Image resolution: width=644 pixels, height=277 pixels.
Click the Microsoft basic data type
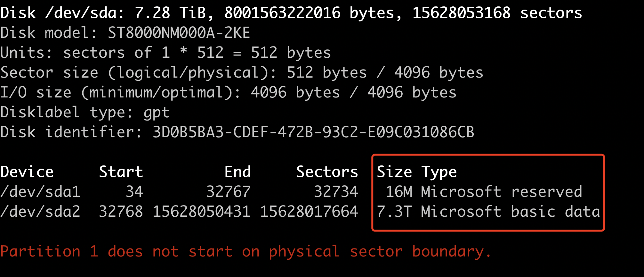pos(510,212)
